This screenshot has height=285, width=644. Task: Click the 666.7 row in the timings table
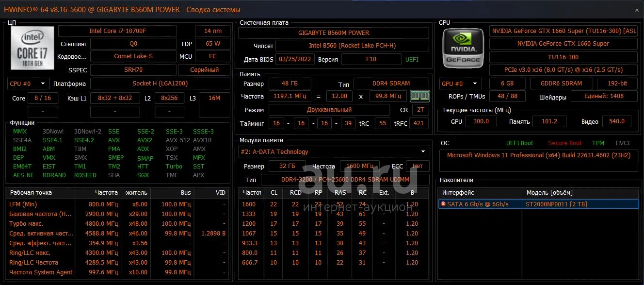[x=334, y=262]
